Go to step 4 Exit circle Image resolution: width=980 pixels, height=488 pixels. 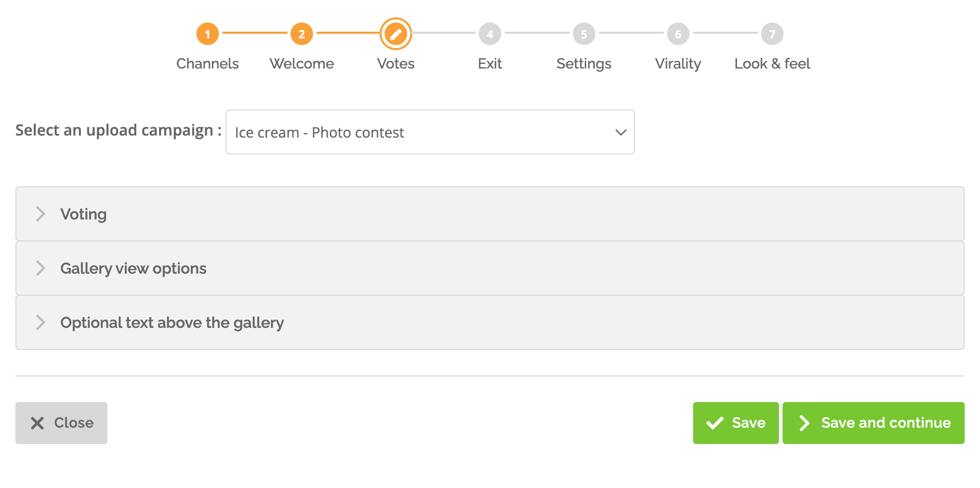[x=490, y=34]
